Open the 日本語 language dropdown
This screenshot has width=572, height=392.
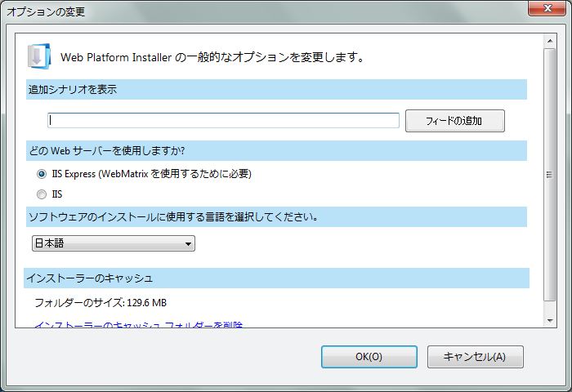(113, 243)
